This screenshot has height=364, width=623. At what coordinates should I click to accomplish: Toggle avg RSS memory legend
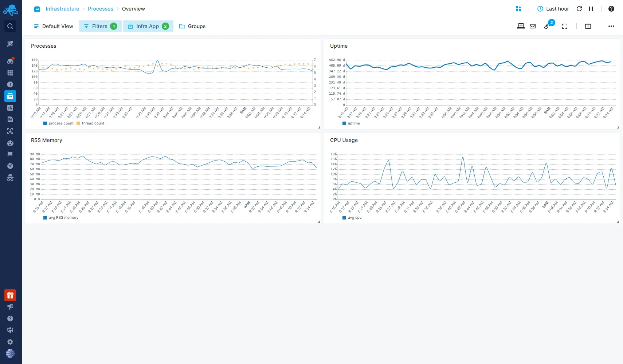61,218
